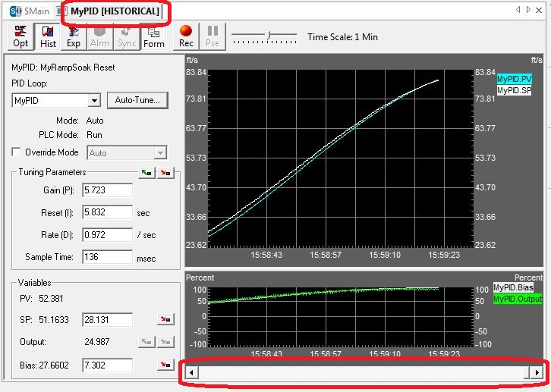Toggle the Hist historical mode button
This screenshot has width=551, height=392.
[47, 36]
